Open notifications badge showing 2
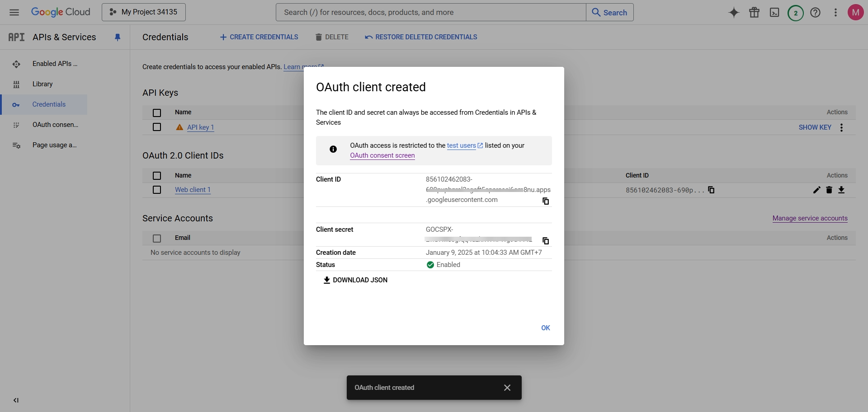Viewport: 868px width, 412px height. (795, 13)
